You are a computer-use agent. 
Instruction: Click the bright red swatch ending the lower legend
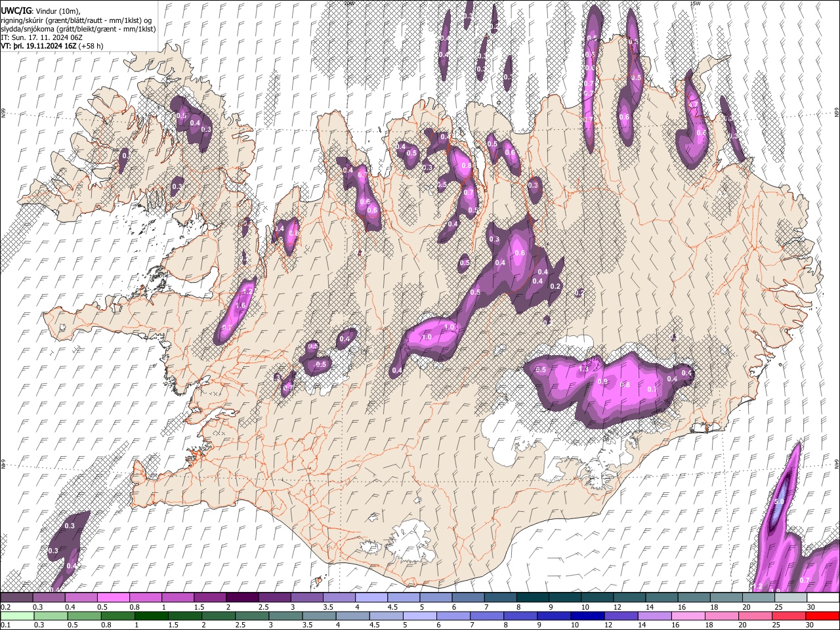click(x=824, y=616)
